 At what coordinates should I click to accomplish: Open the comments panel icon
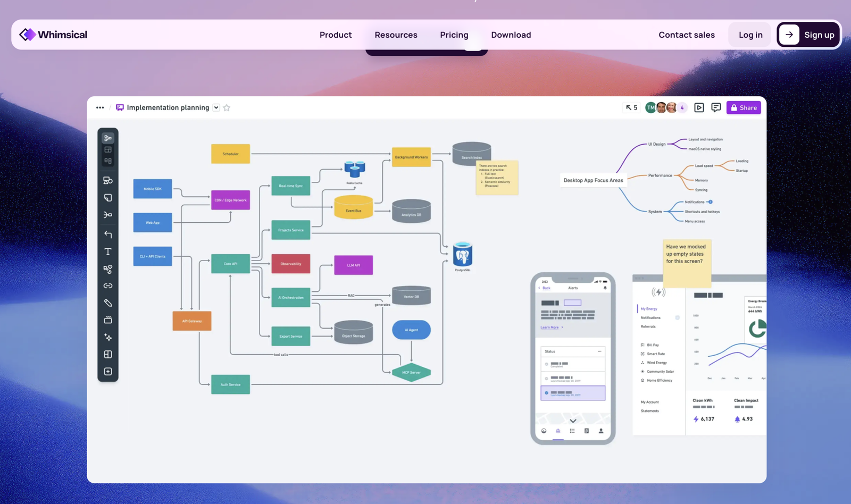[x=716, y=108]
